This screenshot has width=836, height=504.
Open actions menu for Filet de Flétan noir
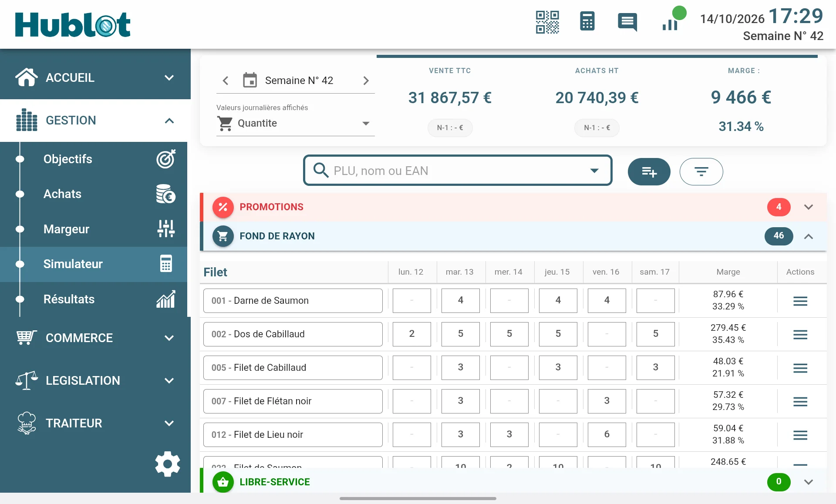point(800,401)
